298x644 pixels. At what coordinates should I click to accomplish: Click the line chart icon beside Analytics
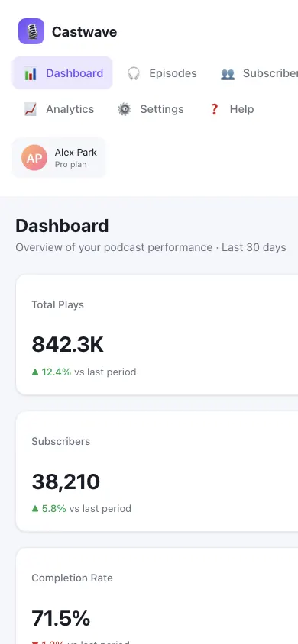tap(31, 109)
